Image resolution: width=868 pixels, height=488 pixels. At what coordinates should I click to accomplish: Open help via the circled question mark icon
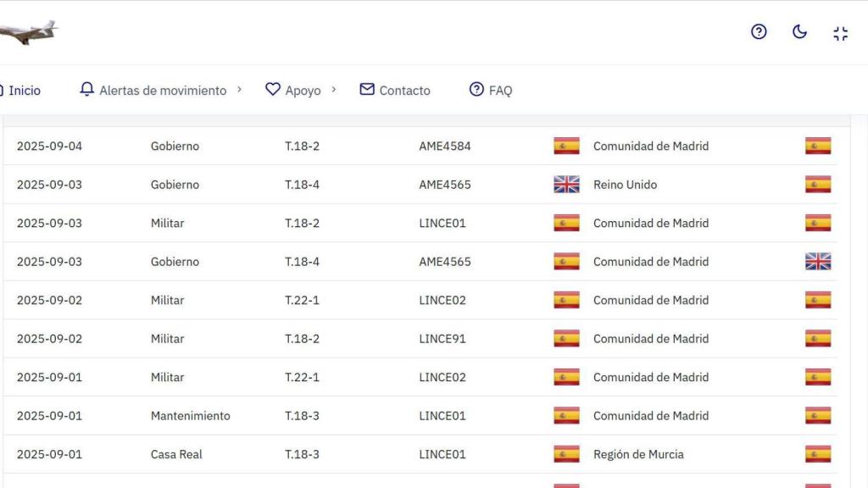coord(759,32)
